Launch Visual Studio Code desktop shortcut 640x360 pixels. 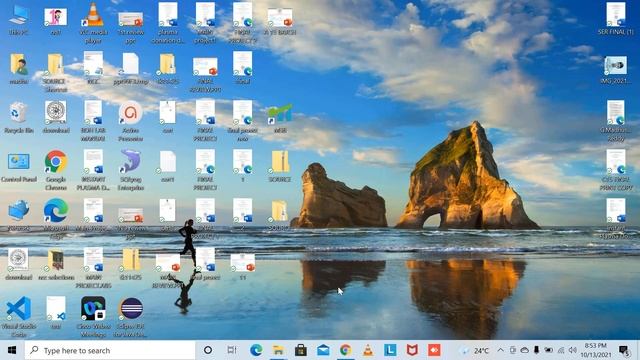point(19,316)
